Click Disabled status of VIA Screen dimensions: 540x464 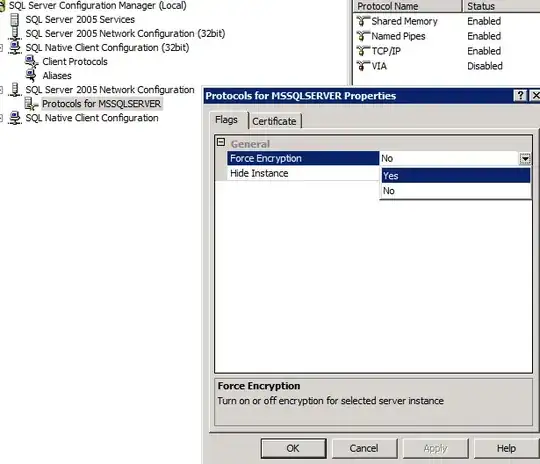[x=485, y=66]
